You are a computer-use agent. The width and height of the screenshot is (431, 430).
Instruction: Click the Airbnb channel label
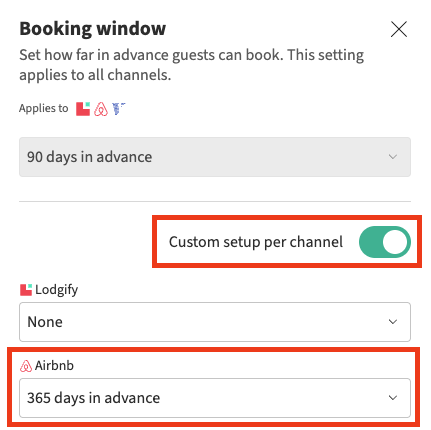pyautogui.click(x=54, y=366)
